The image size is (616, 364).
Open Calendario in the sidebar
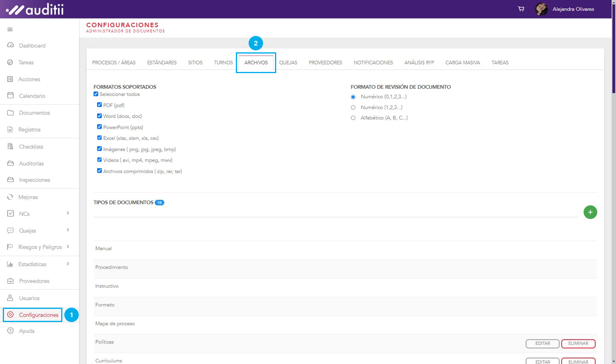[x=32, y=96]
